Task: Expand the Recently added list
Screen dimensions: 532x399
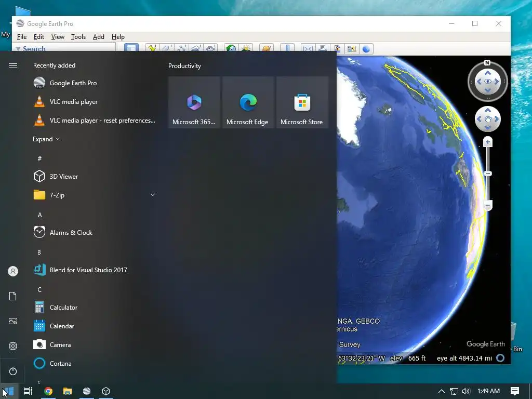Action: point(46,139)
